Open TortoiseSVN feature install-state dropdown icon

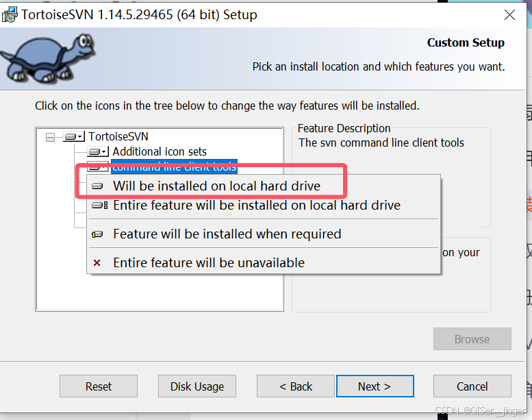pos(74,137)
